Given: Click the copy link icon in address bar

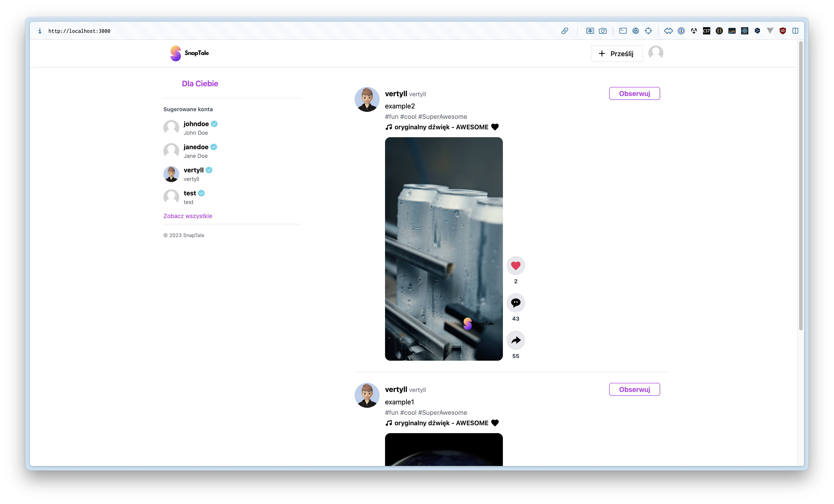Looking at the screenshot, I should pyautogui.click(x=565, y=31).
